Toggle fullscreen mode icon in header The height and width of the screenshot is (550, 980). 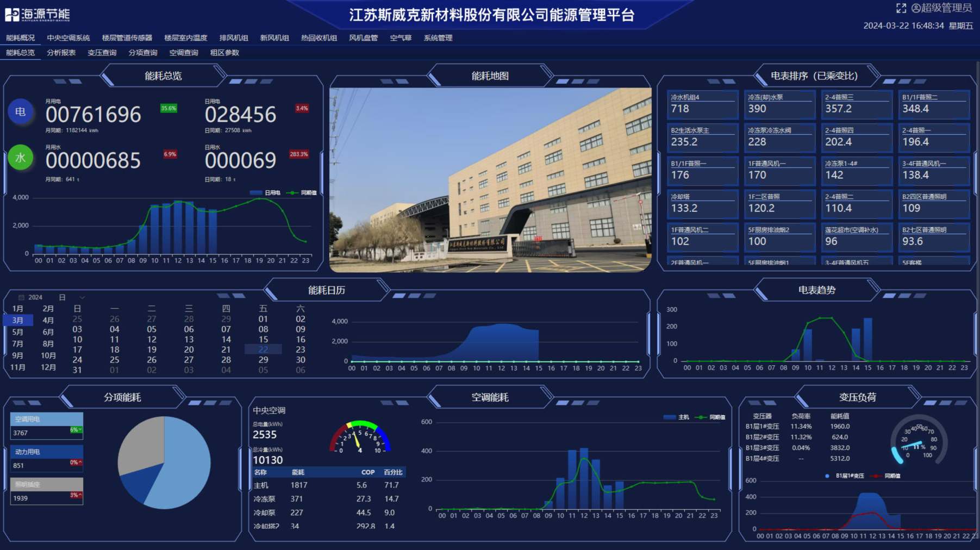pyautogui.click(x=901, y=8)
